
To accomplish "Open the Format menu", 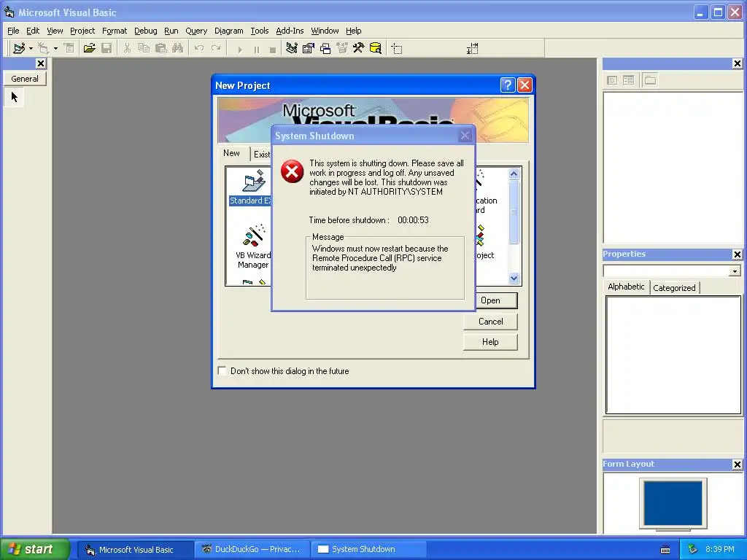I will 115,31.
